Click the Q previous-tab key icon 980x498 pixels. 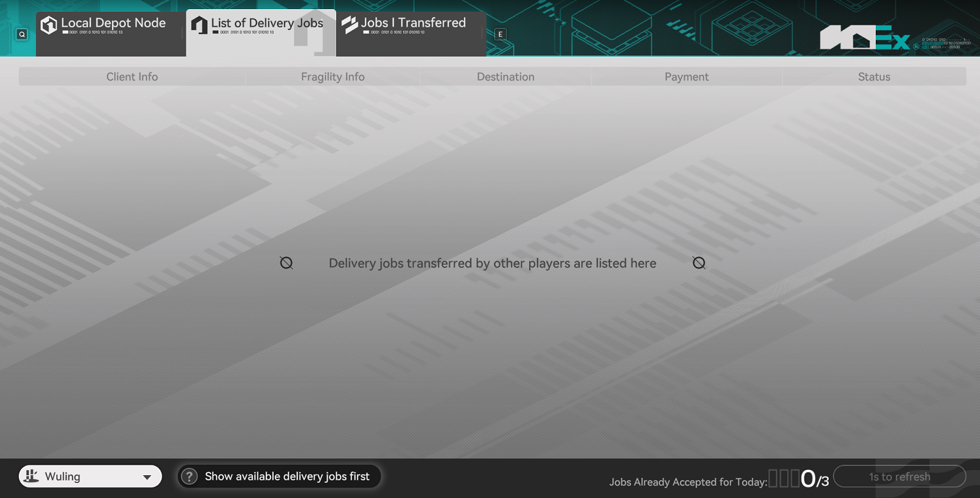click(x=22, y=35)
